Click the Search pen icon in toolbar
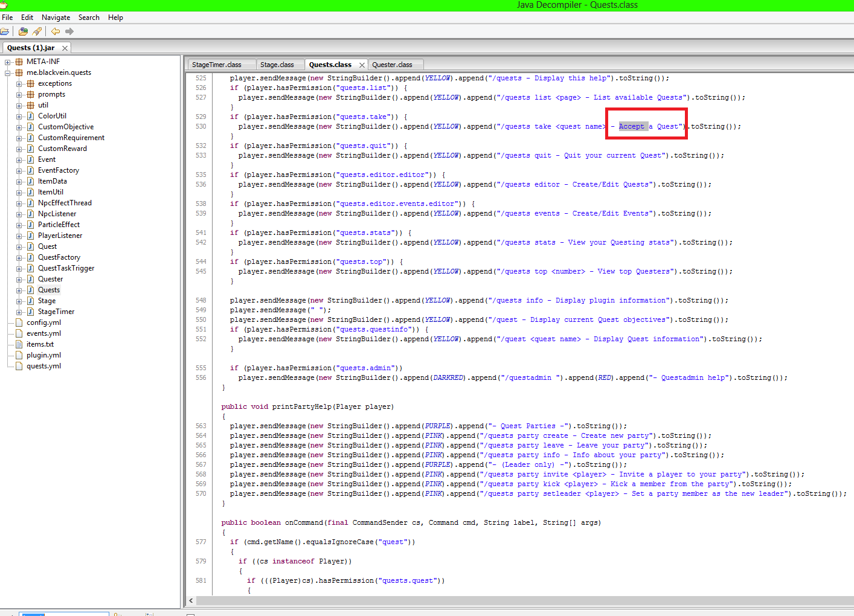The height and width of the screenshot is (616, 854). point(37,31)
